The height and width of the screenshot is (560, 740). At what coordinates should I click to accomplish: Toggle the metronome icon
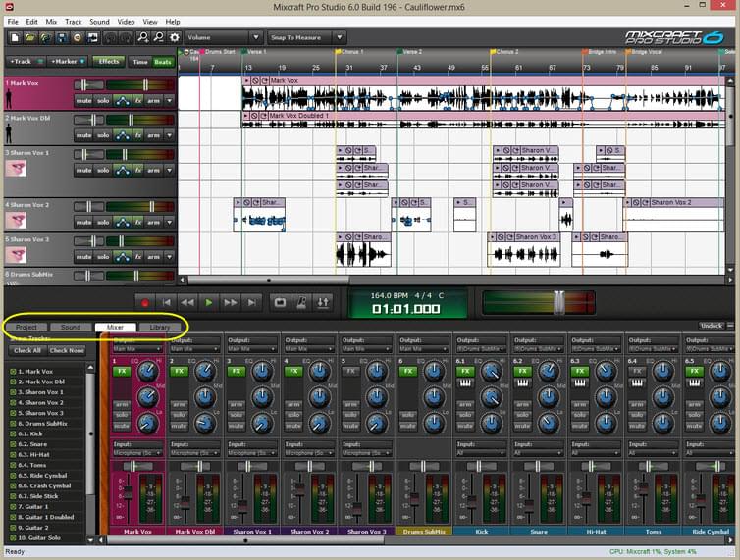301,302
